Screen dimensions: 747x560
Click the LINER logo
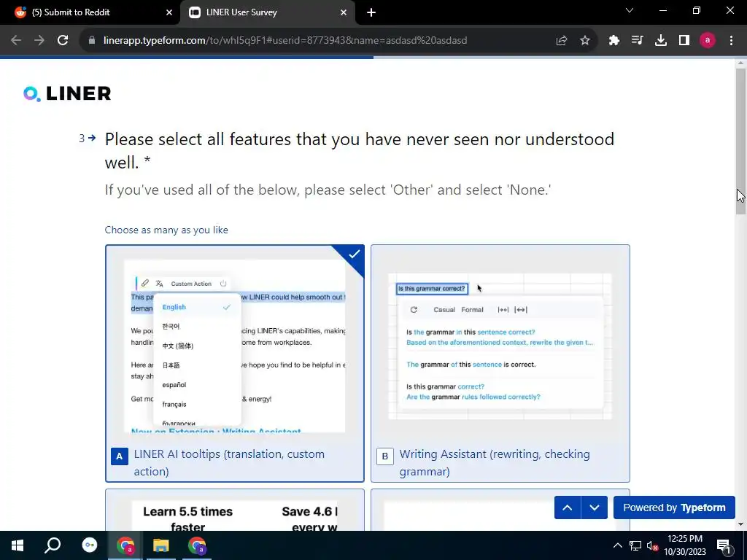pos(67,93)
